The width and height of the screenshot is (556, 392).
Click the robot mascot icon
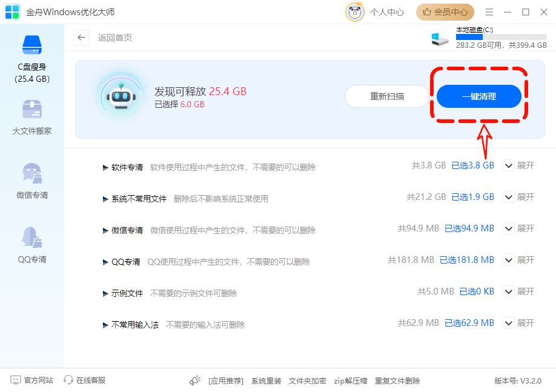[x=121, y=97]
